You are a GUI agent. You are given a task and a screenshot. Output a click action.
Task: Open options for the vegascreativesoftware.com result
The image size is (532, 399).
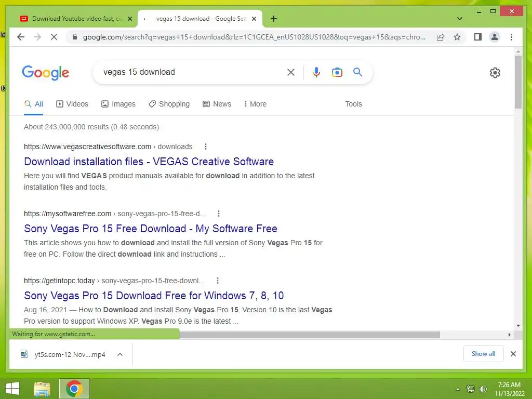pyautogui.click(x=205, y=147)
